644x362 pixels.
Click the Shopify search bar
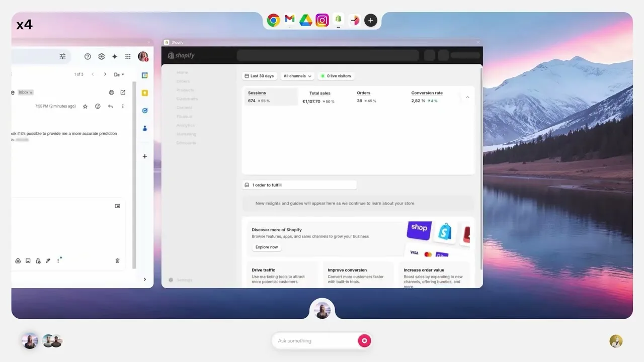328,55
